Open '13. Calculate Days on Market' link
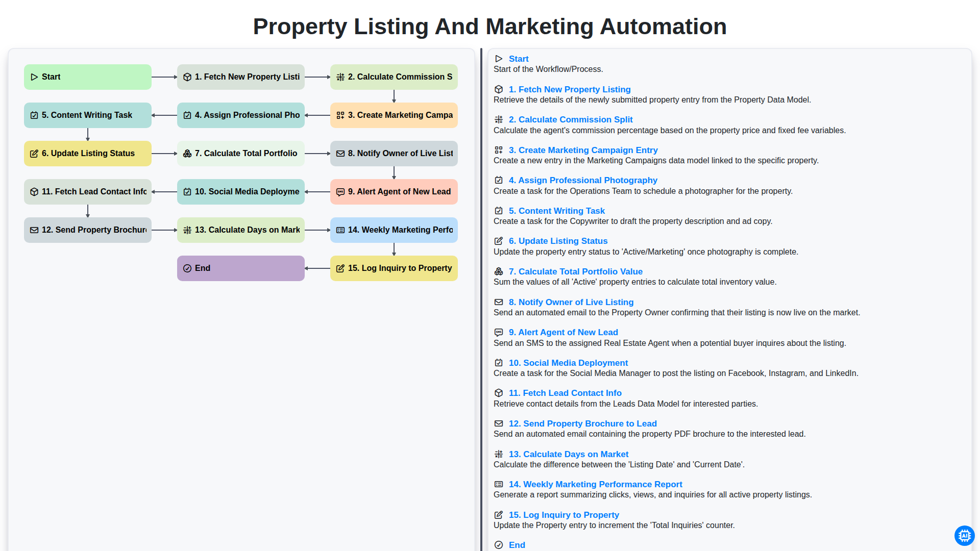This screenshot has height=551, width=980. (x=569, y=454)
